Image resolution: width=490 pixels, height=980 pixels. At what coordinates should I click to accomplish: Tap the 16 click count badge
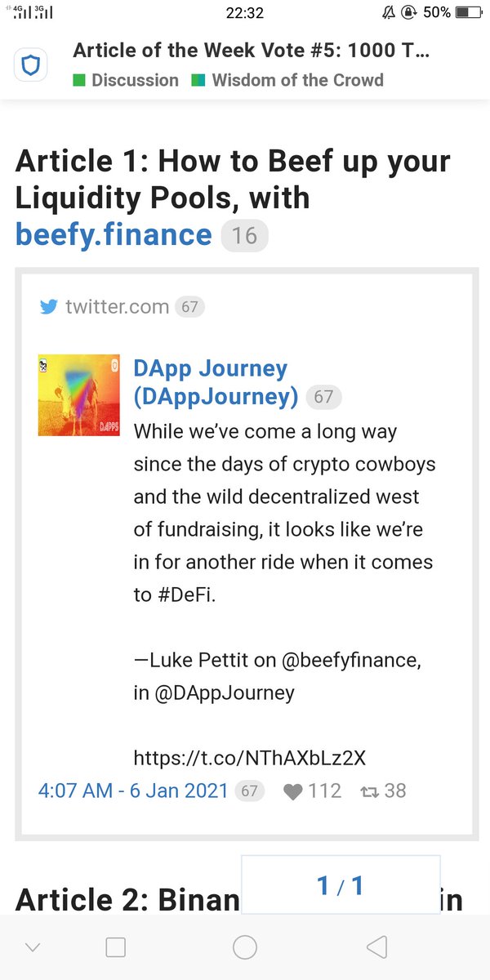244,236
